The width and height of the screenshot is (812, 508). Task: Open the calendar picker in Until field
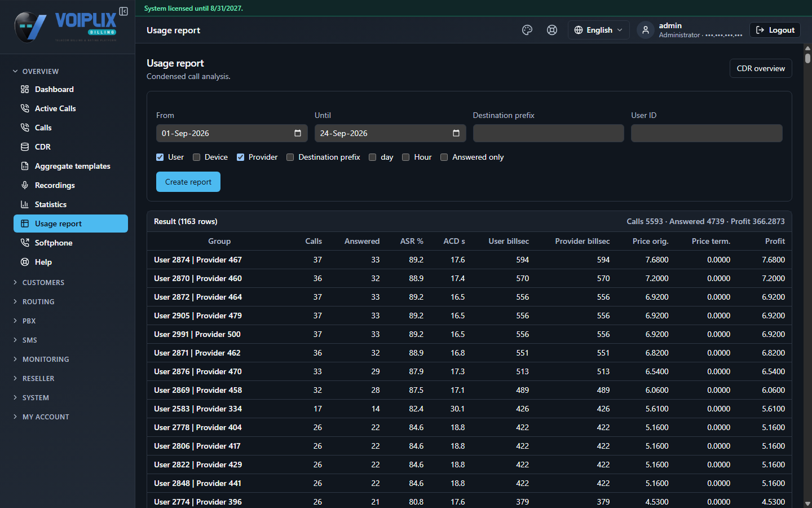point(456,133)
